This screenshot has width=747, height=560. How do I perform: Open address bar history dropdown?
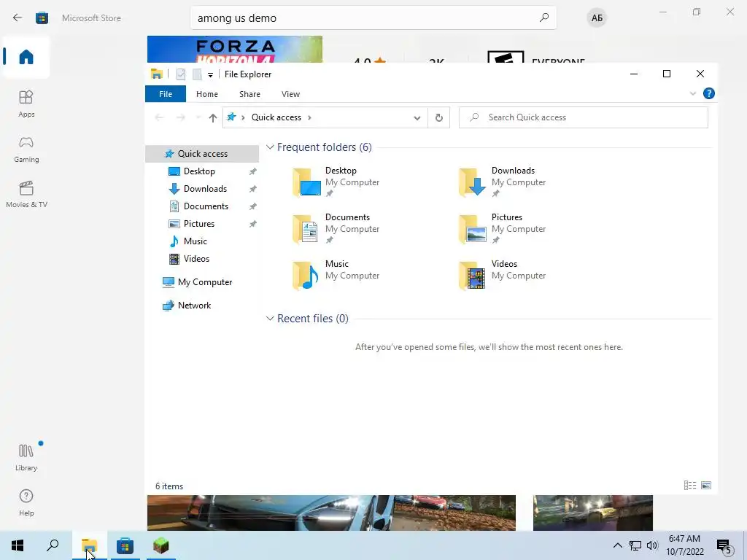pos(417,117)
